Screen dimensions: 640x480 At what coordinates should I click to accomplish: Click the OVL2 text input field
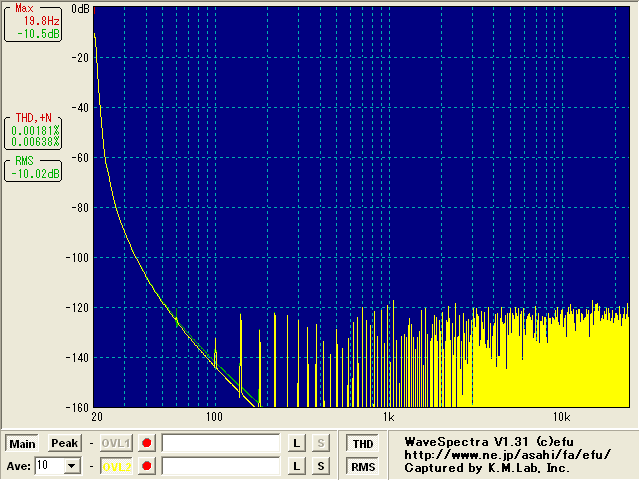[x=221, y=466]
